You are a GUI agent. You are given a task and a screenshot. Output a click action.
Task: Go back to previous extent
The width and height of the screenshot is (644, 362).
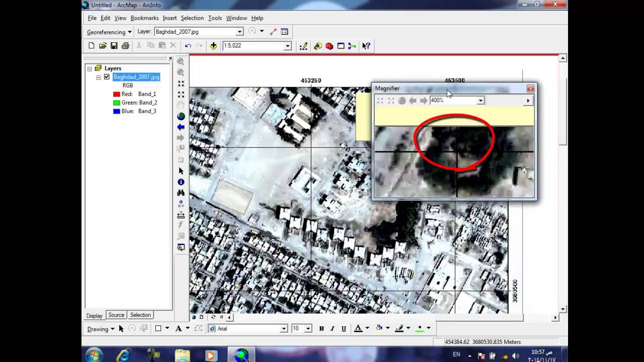181,127
